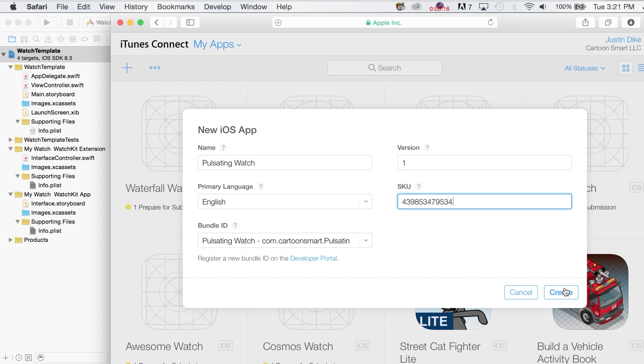Click the Version input field

tap(484, 163)
